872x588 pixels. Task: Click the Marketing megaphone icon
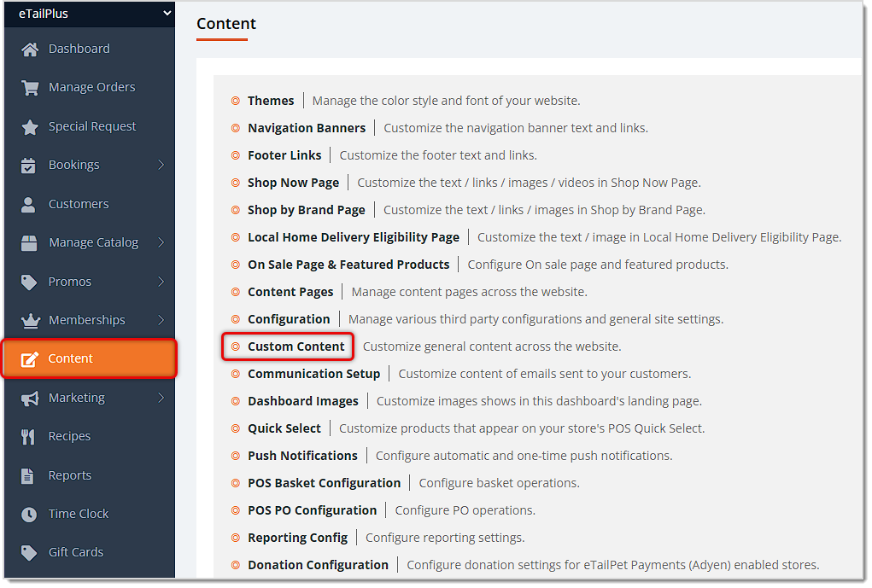pyautogui.click(x=30, y=399)
